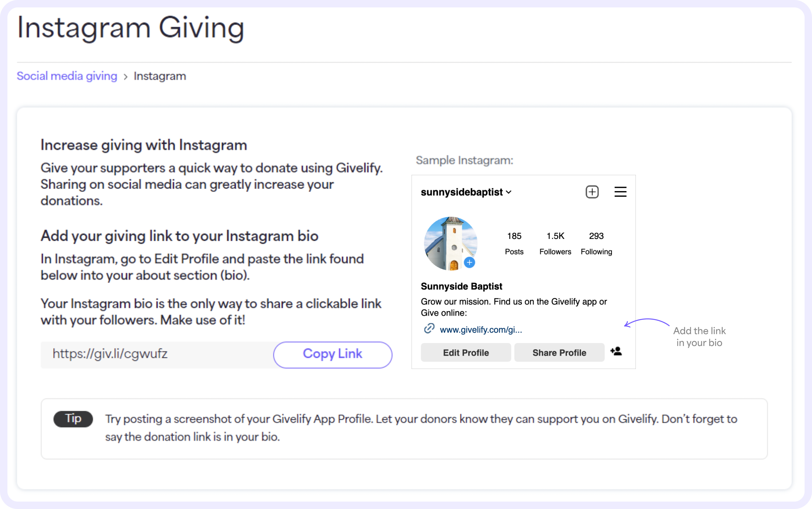Screen dimensions: 812x509
Task: Click the Instagram breadcrumb link
Action: click(159, 76)
